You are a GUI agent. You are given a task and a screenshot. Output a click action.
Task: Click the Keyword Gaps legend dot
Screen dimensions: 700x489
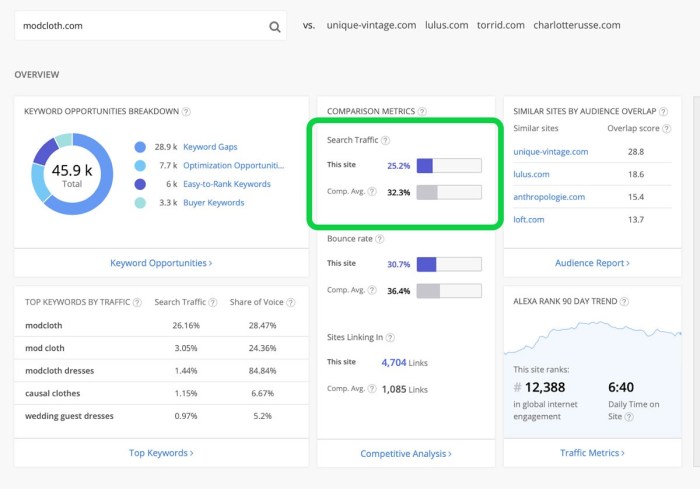(x=140, y=147)
